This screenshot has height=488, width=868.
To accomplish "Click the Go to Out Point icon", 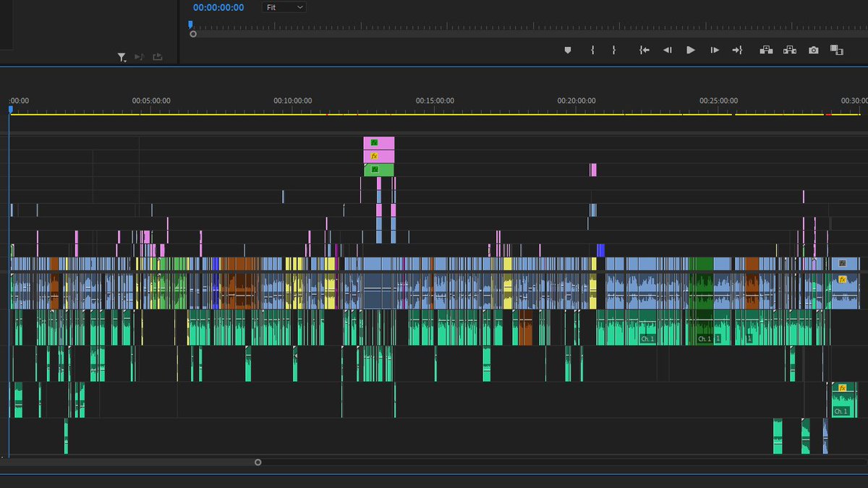I will tap(739, 50).
